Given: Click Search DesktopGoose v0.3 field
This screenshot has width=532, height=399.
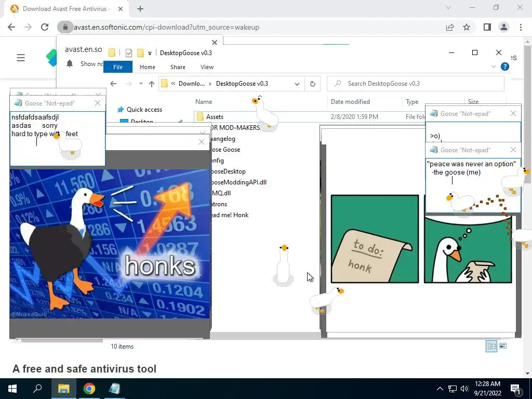Looking at the screenshot, I should coord(415,84).
